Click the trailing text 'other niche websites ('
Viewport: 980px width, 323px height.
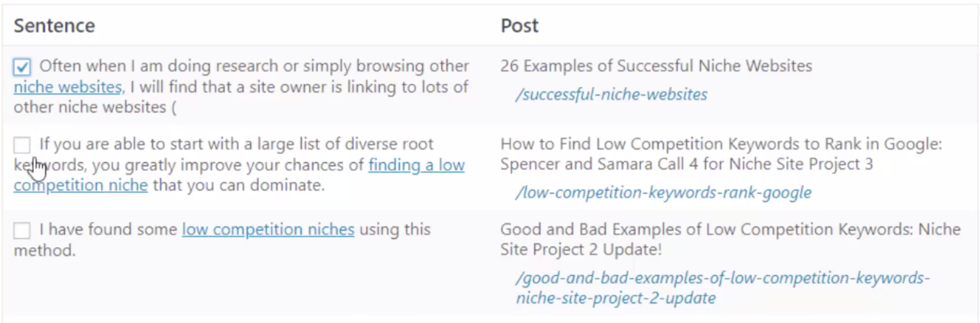click(x=95, y=107)
